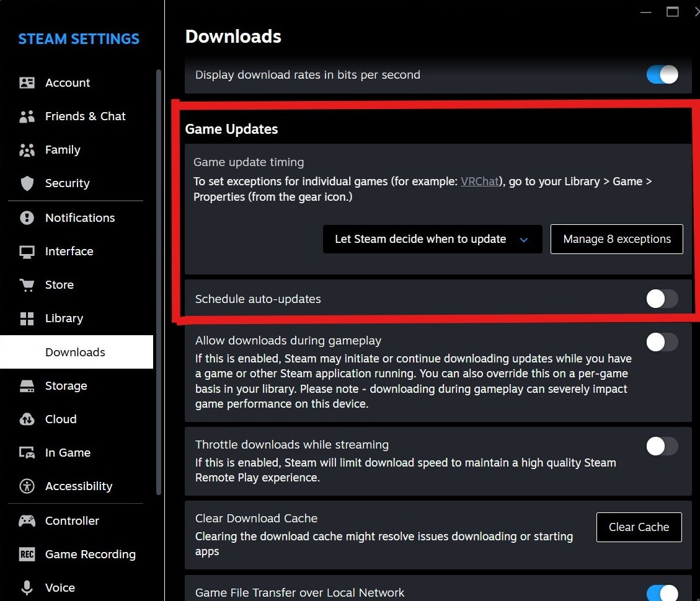Go to Controller settings label
This screenshot has height=601, width=700.
pyautogui.click(x=72, y=520)
